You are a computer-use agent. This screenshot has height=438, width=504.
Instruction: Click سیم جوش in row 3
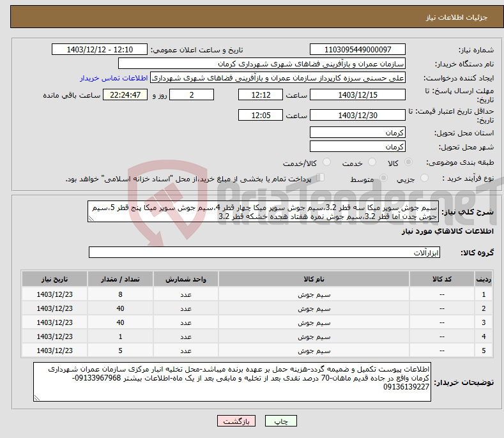(314, 322)
